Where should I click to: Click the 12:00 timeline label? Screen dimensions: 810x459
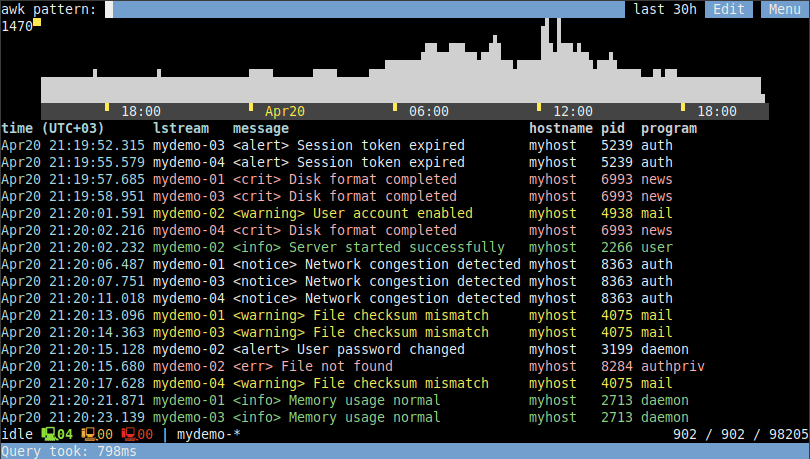572,111
